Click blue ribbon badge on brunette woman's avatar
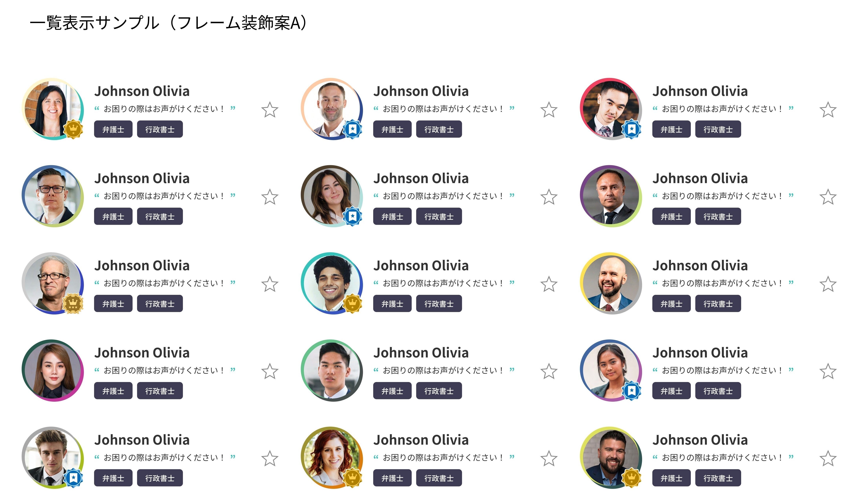Viewport: 844px width, 504px height. tap(352, 216)
